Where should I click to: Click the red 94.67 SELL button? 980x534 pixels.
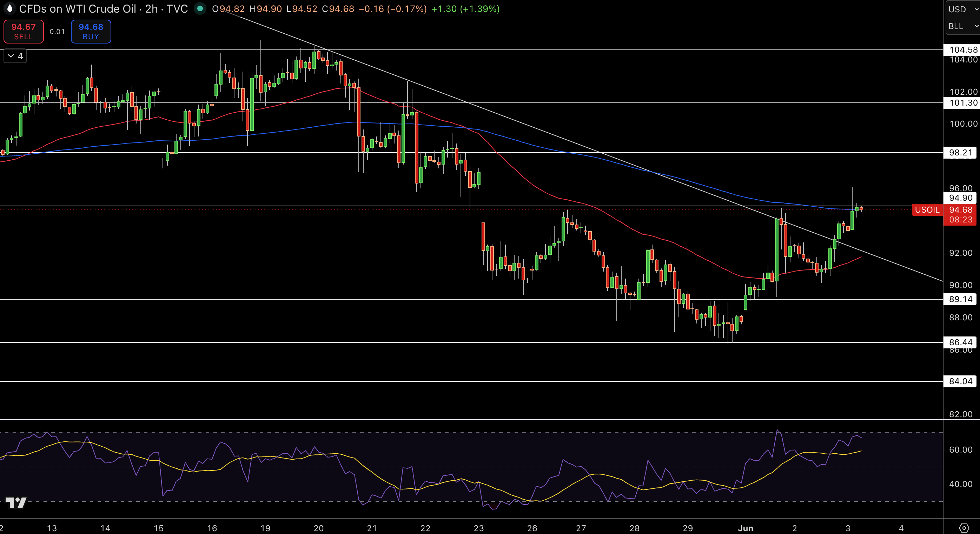click(x=24, y=32)
